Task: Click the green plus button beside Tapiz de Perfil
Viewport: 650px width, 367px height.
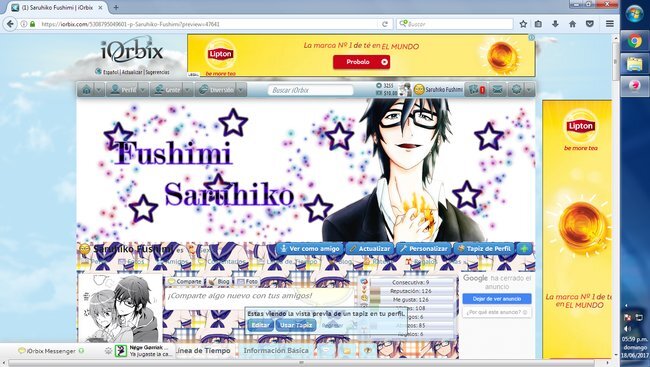Action: (x=524, y=249)
